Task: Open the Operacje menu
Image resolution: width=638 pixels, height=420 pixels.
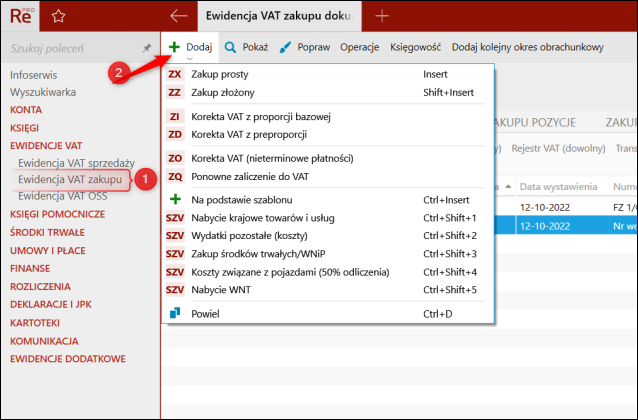Action: coord(359,46)
